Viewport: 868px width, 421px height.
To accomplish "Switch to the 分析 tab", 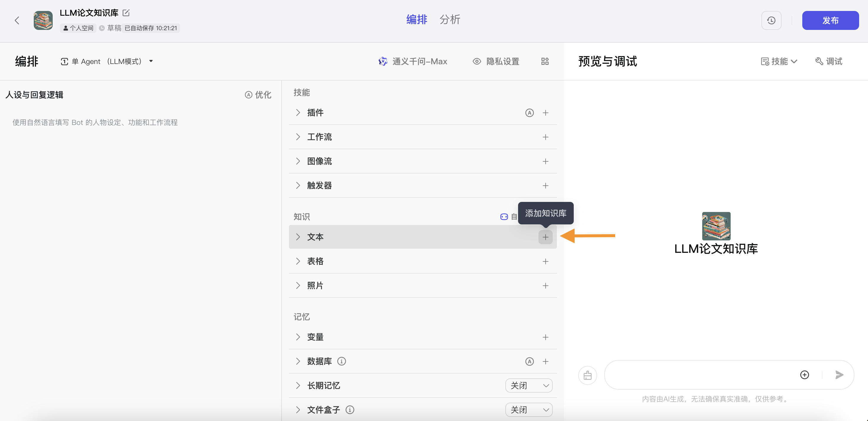I will point(449,20).
